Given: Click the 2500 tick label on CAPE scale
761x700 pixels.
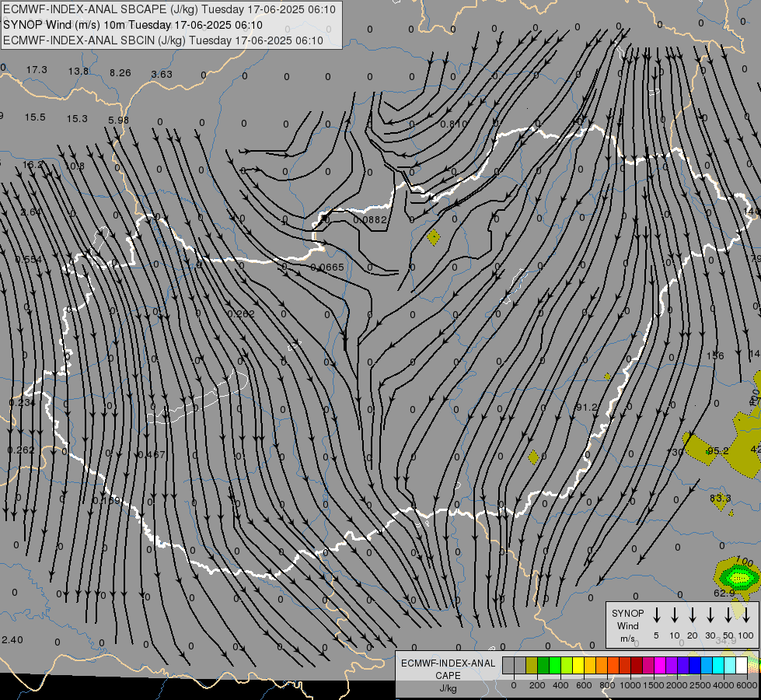Looking at the screenshot, I should [700, 685].
